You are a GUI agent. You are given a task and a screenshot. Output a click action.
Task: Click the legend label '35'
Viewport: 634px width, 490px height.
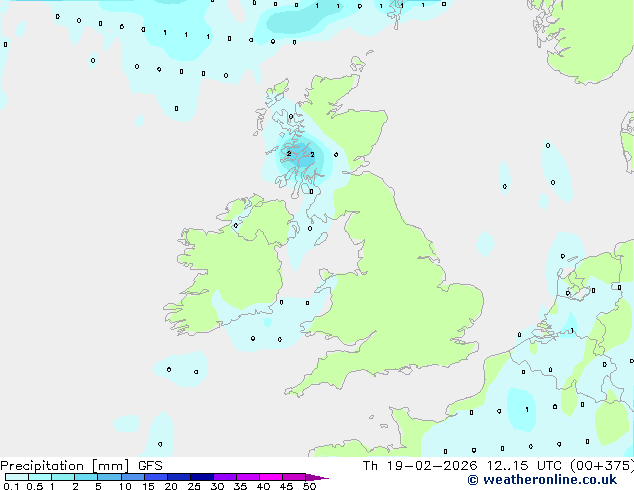coord(240,486)
